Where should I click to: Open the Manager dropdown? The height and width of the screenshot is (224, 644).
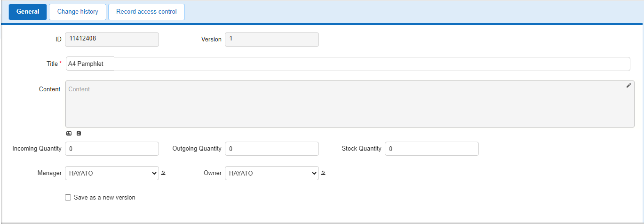point(112,173)
